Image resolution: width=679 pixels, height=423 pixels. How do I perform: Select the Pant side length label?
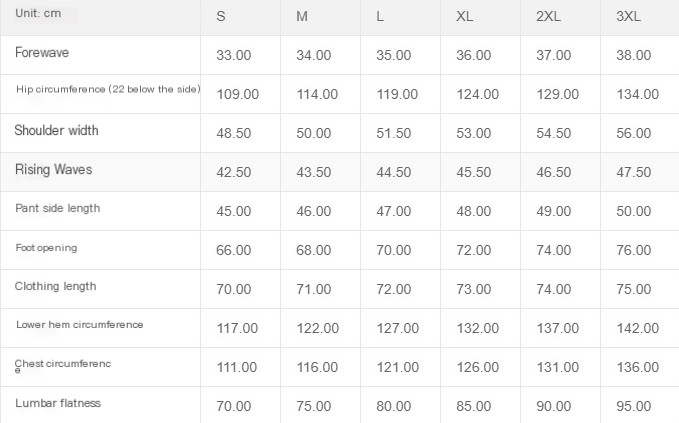[58, 208]
